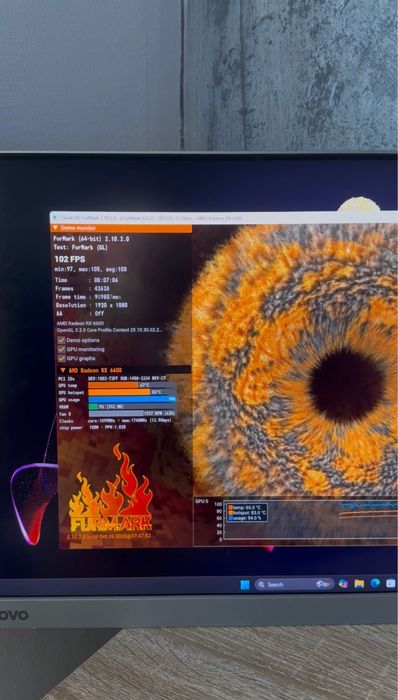Click the 'min:97, max:105, avg:100' line
The width and height of the screenshot is (398, 700).
[91, 269]
